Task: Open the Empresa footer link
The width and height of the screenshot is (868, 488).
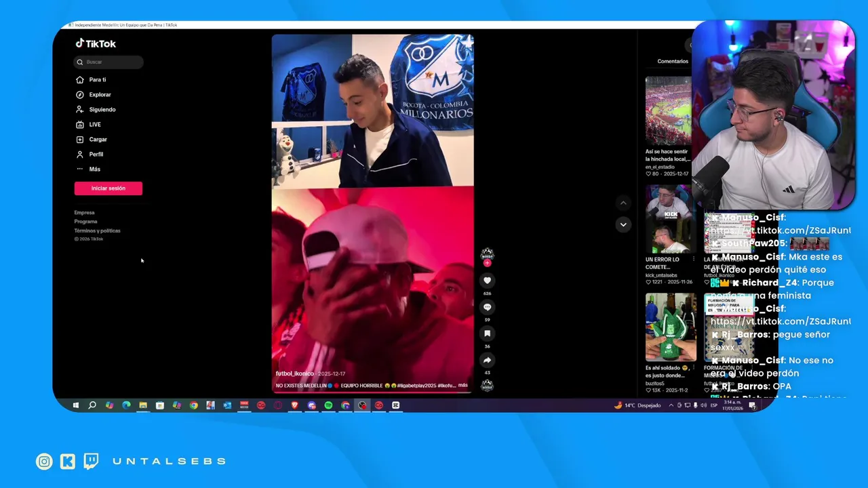Action: pyautogui.click(x=84, y=213)
